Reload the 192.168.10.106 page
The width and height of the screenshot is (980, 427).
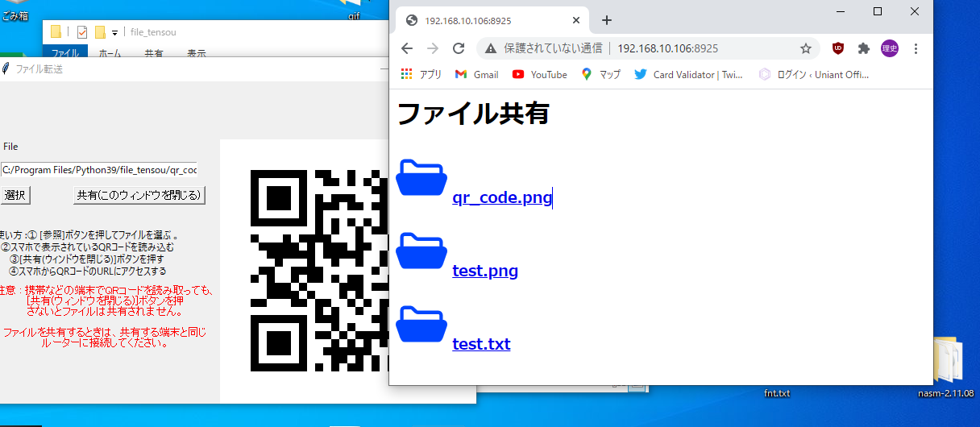click(x=459, y=48)
